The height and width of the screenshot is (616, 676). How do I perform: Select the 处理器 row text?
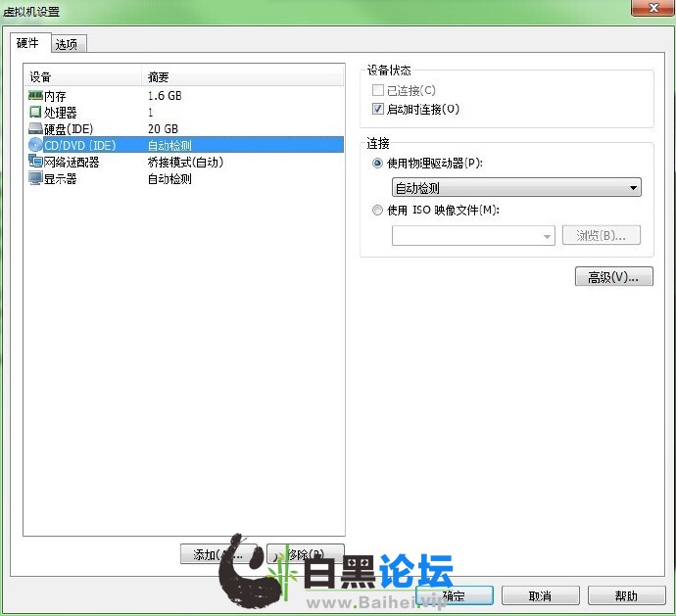[61, 113]
